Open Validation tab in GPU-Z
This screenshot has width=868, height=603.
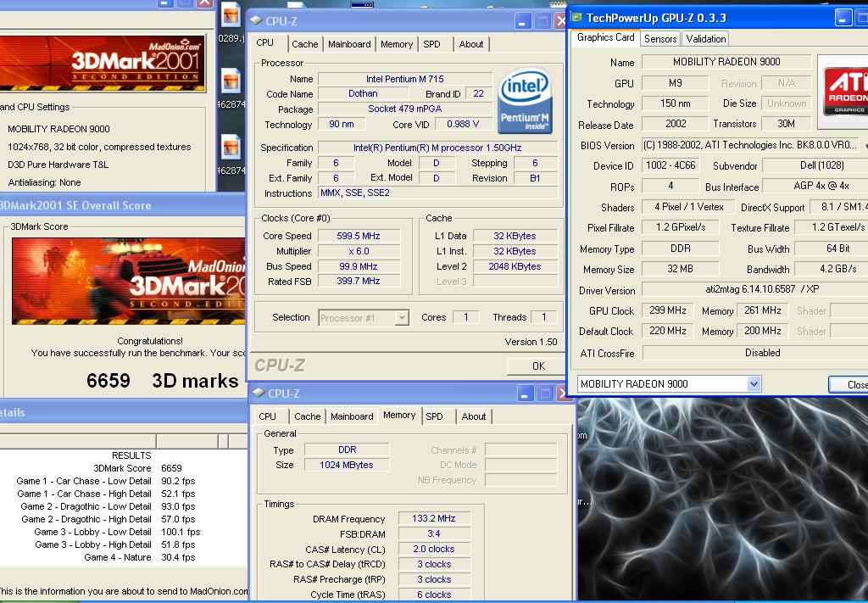pos(706,39)
